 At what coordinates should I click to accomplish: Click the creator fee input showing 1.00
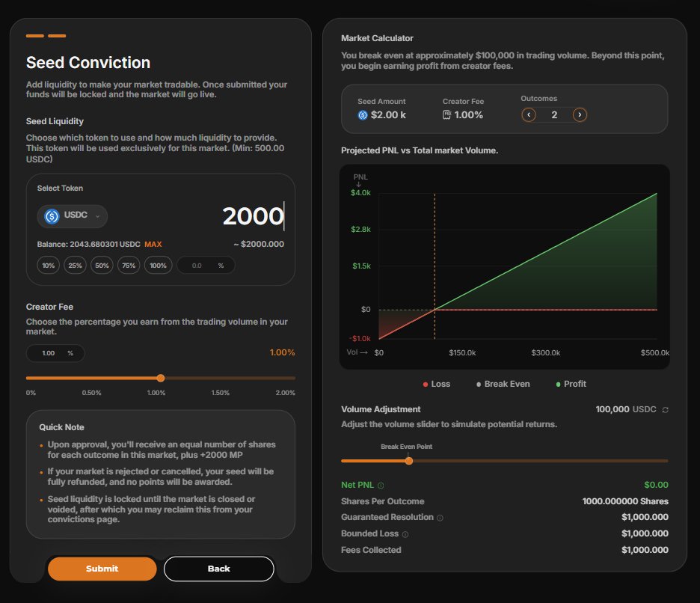pyautogui.click(x=55, y=353)
